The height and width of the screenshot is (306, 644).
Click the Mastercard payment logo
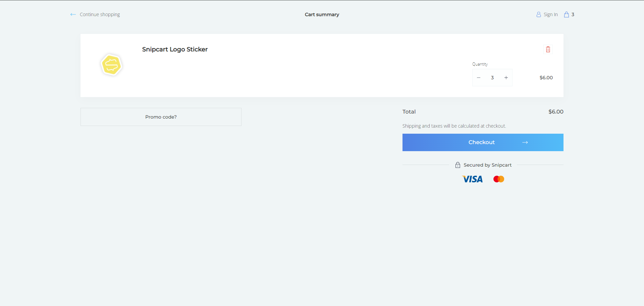pos(499,179)
